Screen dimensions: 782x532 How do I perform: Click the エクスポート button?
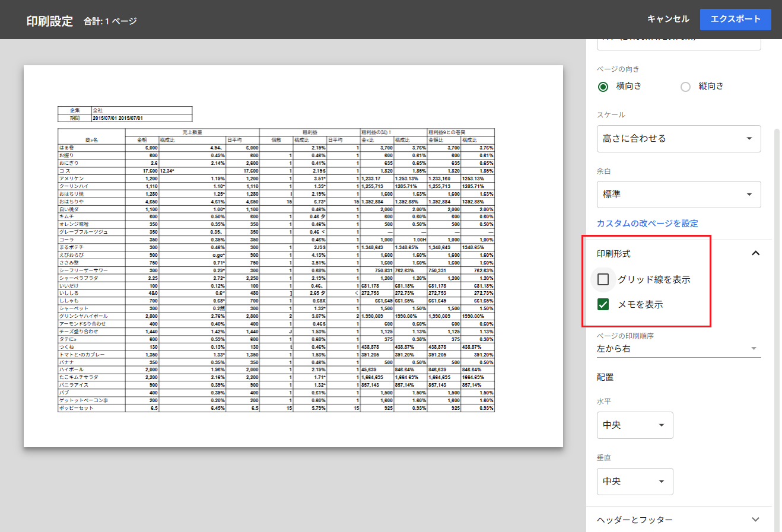coord(736,19)
